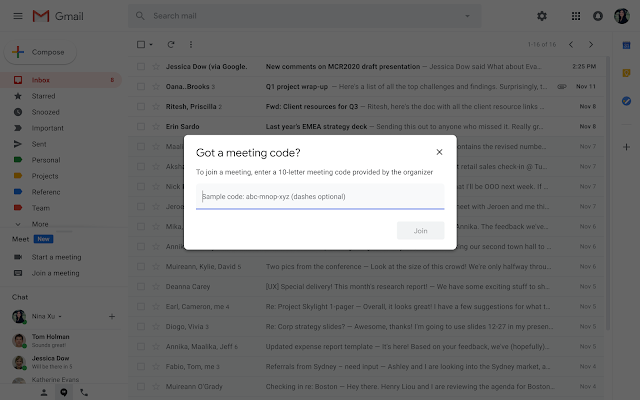Image resolution: width=640 pixels, height=400 pixels.
Task: Open the select-all dropdown arrow
Action: pos(151,44)
